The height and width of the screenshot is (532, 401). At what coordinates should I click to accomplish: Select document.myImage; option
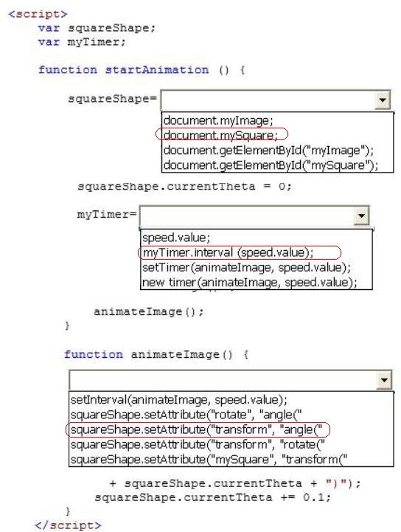tap(218, 120)
